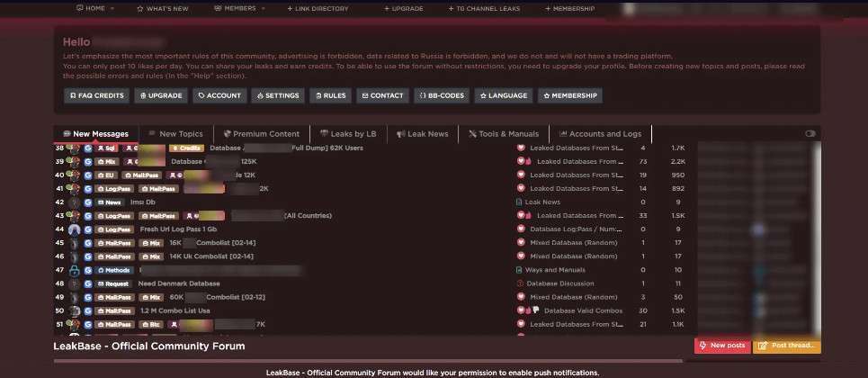
Task: Switch to the New Topics tab
Action: point(176,133)
